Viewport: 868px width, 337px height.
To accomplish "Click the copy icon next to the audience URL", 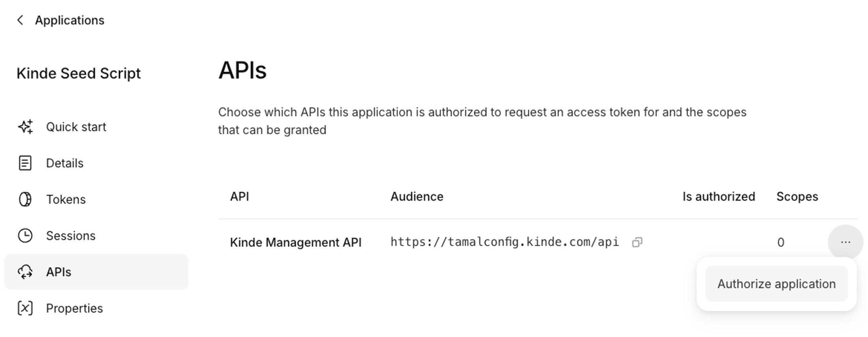I will click(638, 242).
